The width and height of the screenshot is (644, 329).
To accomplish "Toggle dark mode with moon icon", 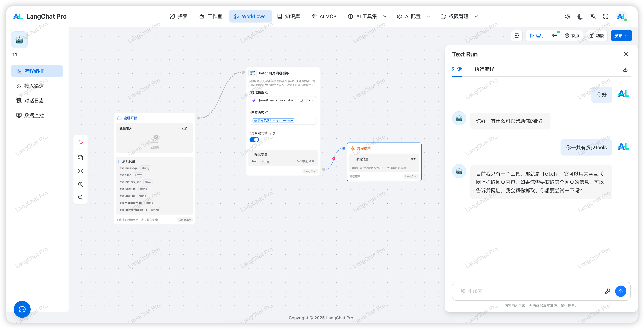I will pyautogui.click(x=580, y=16).
